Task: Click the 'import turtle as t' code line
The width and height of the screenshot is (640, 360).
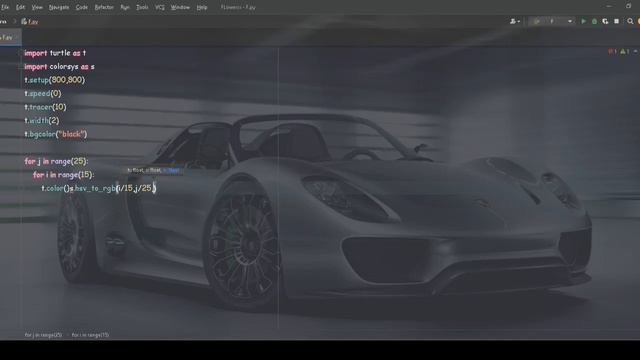Action: point(55,53)
